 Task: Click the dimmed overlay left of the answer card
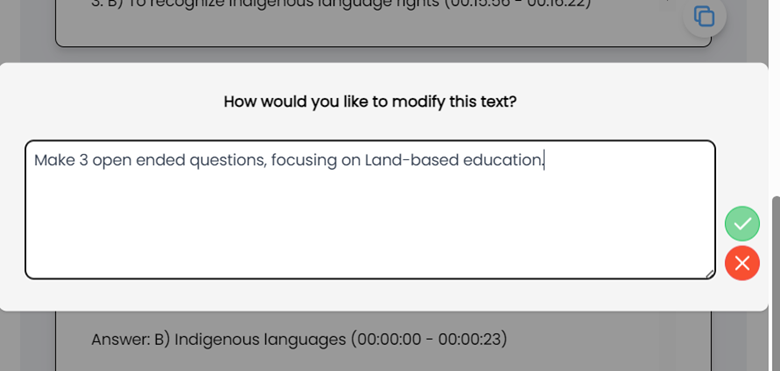click(x=37, y=341)
